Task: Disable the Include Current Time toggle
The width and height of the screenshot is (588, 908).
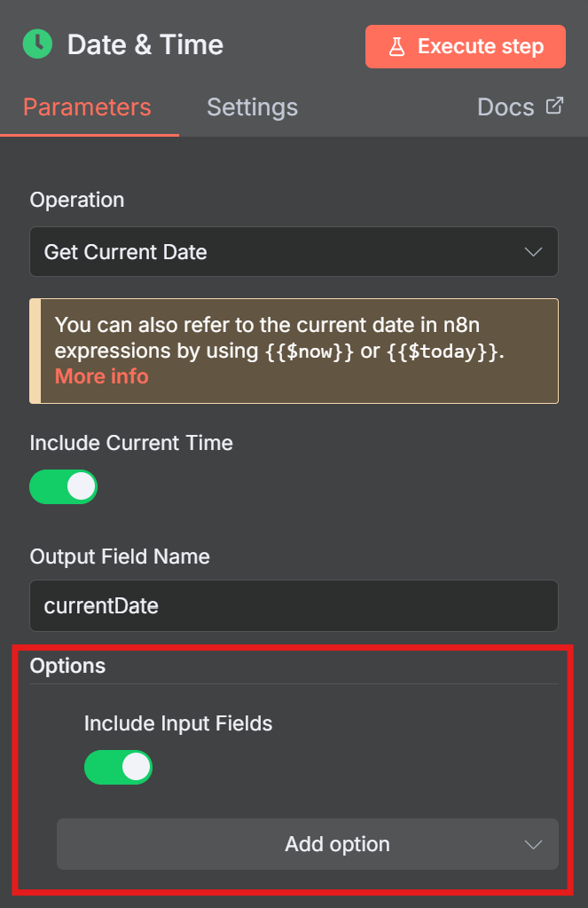Action: [x=64, y=486]
